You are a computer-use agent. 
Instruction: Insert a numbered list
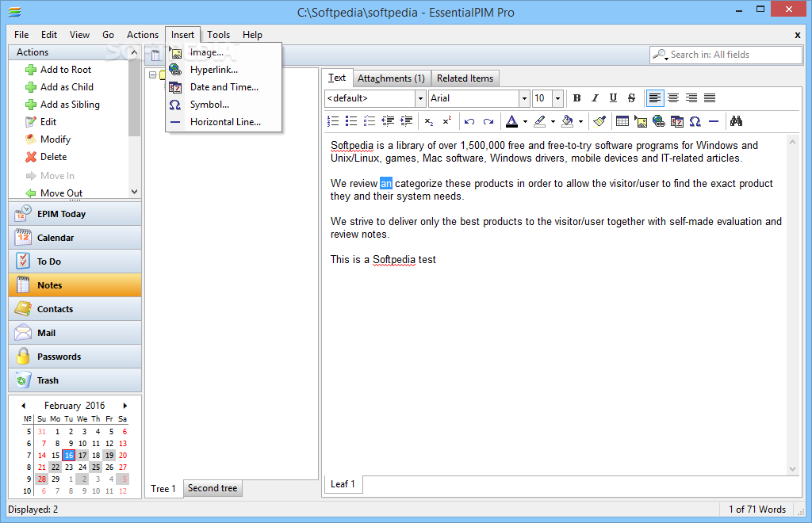pos(333,121)
